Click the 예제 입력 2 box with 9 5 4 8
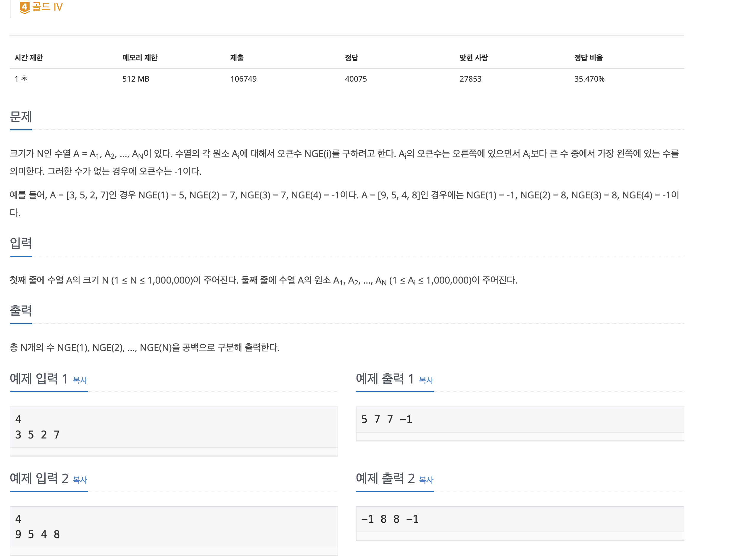Screen dimensions: 729x560 (173, 527)
